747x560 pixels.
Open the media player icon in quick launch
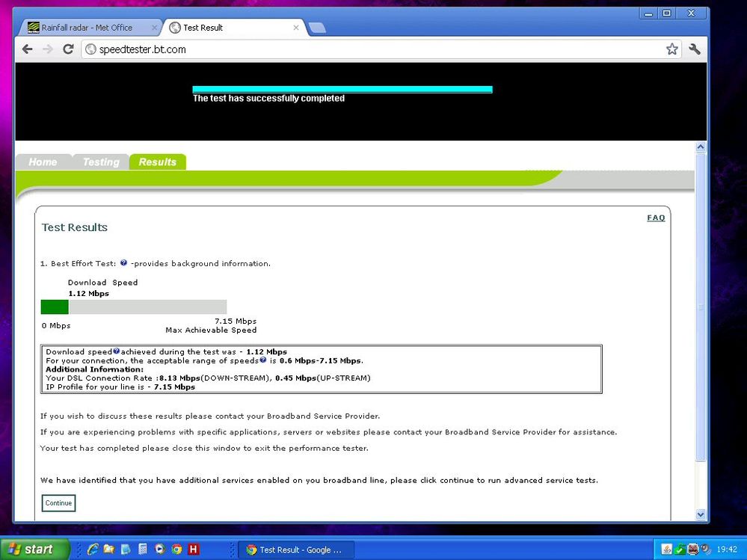[x=159, y=549]
